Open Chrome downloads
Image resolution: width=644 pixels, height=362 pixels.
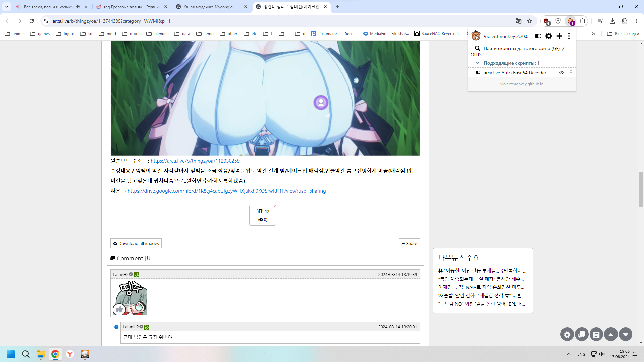pyautogui.click(x=612, y=21)
